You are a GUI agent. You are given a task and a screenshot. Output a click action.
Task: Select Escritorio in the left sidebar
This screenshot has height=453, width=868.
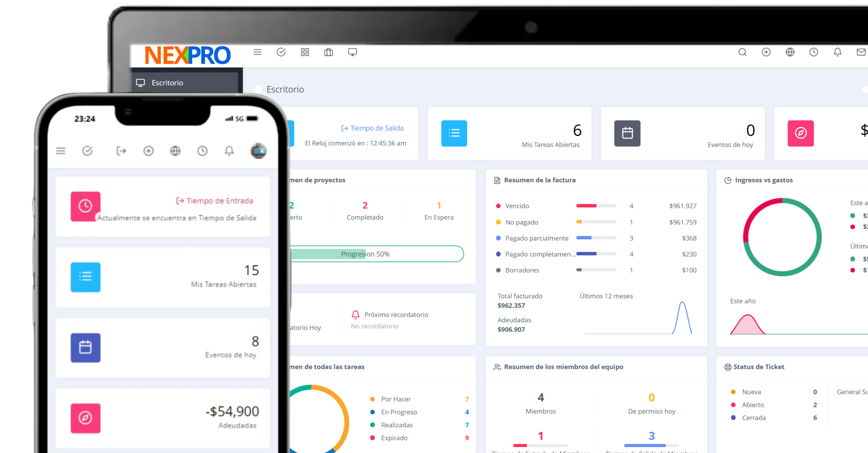167,82
